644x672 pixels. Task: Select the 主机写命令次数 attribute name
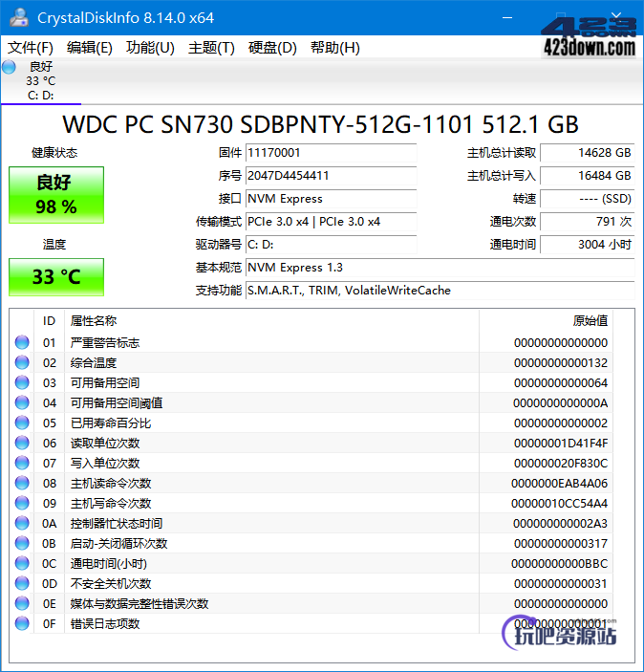(x=111, y=504)
